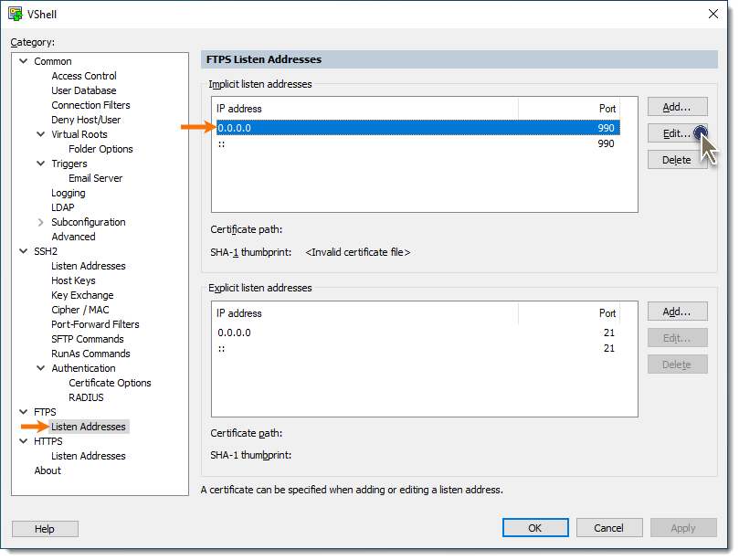Collapse the Common category chevron

23,61
